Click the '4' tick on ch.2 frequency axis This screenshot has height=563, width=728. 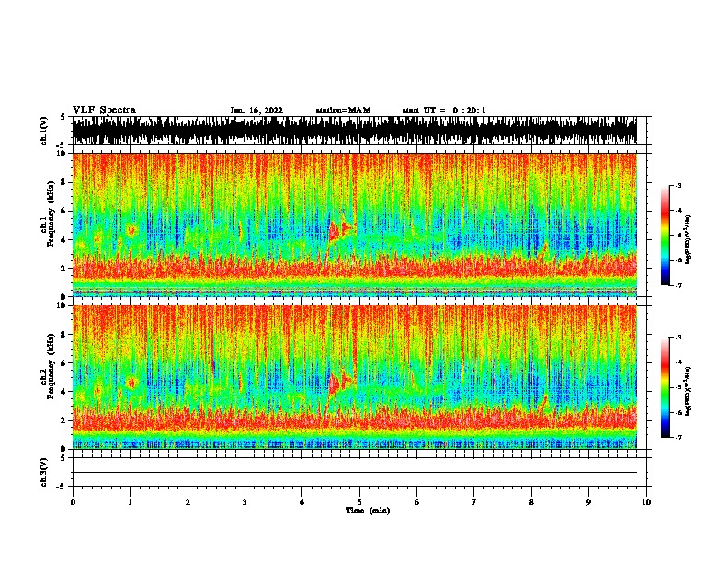click(65, 392)
